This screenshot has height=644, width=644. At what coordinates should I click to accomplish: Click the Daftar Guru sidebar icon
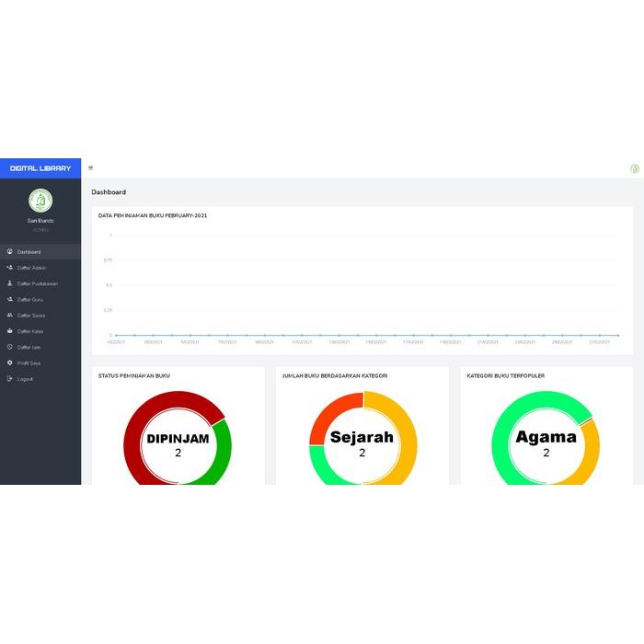[x=9, y=299]
